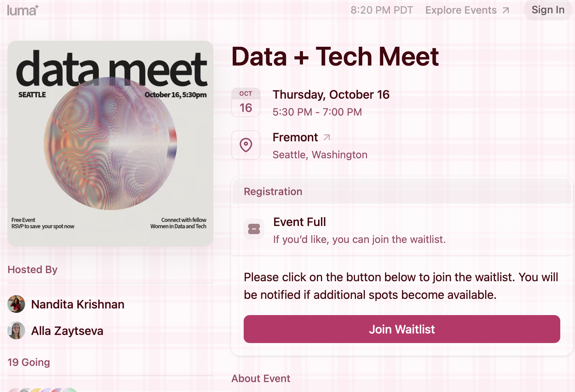Click the location pin icon
This screenshot has height=392, width=575.
point(246,145)
